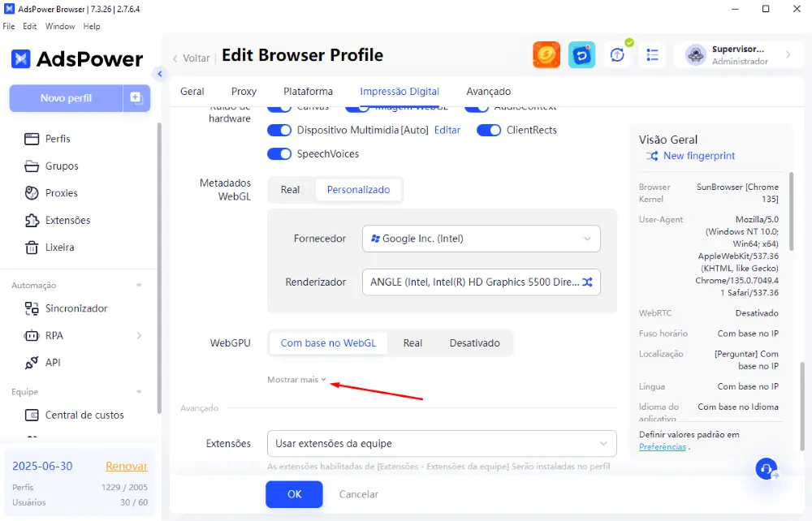
Task: Open the Preferências link
Action: tap(663, 447)
